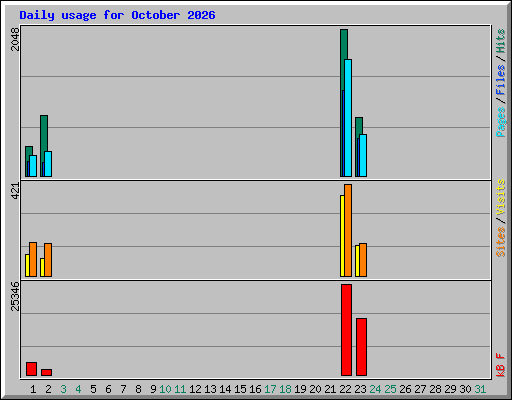Click green day label 3 on the x-axis
Screen dimensions: 512x400
[63, 389]
